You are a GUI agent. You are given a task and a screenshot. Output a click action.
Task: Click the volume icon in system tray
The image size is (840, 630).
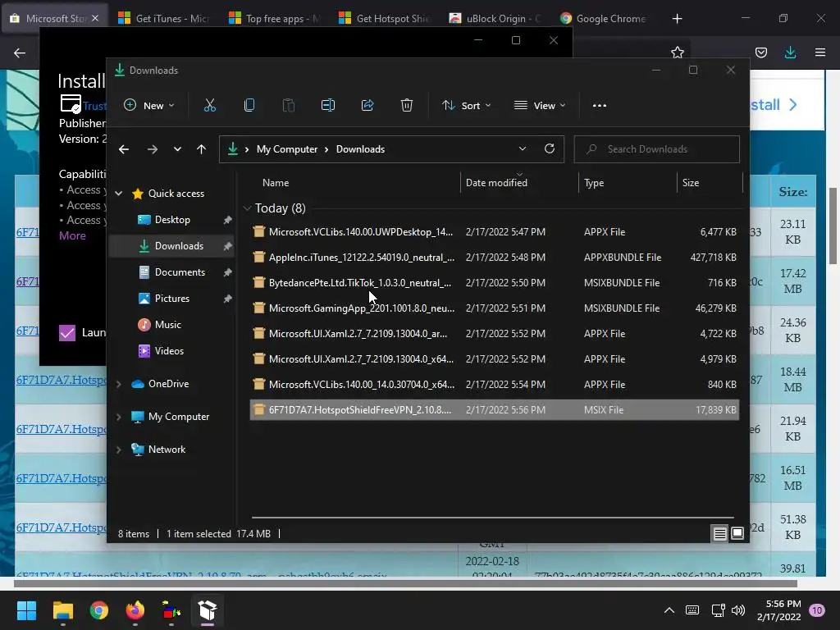click(738, 610)
